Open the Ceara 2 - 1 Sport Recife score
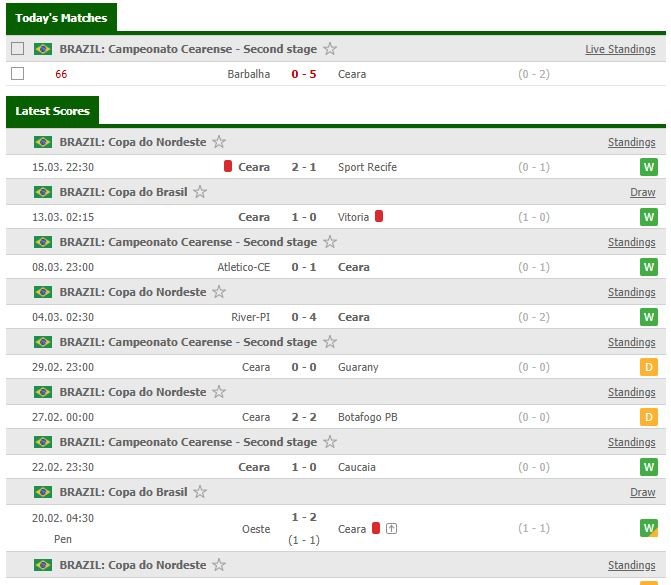The width and height of the screenshot is (671, 585). point(303,167)
